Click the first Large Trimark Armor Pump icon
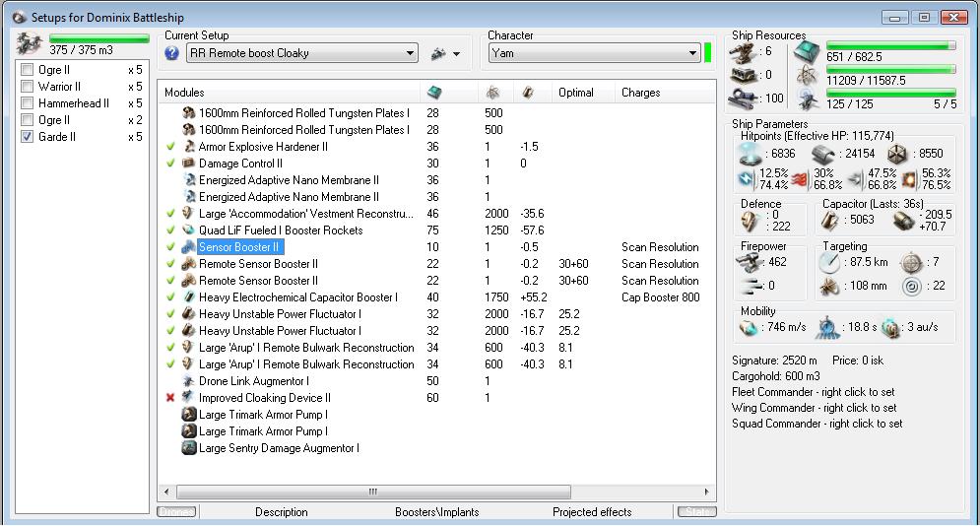980x526 pixels. 189,414
